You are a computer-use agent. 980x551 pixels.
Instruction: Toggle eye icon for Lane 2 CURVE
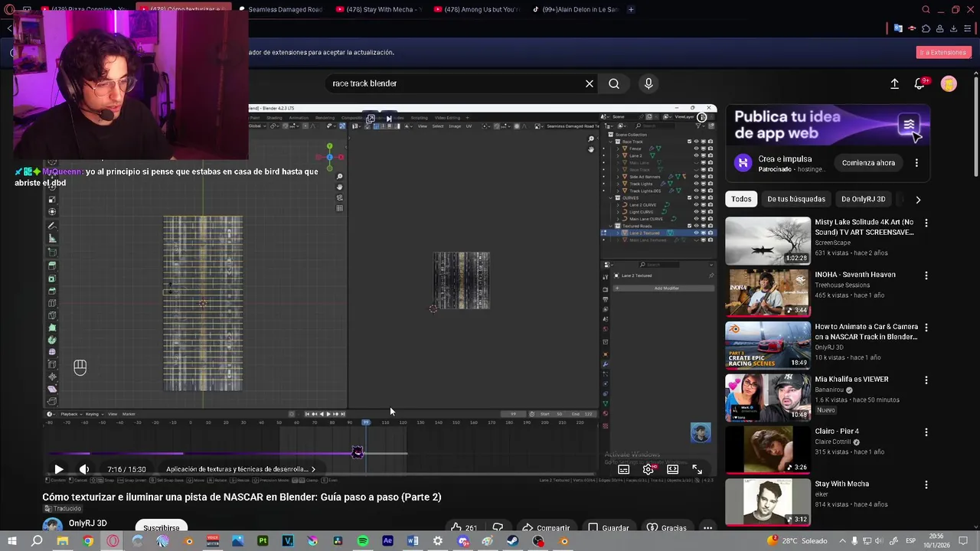[696, 205]
